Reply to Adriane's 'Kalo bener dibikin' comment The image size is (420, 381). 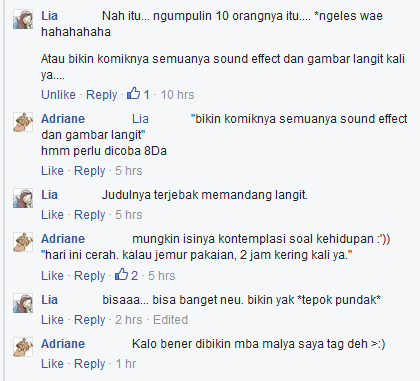90,364
